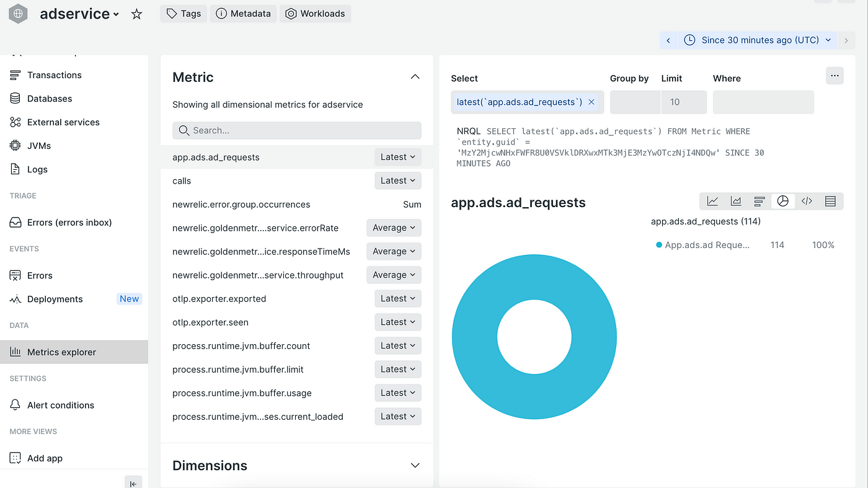Click the Transactions list icon
The image size is (868, 488).
click(x=15, y=75)
